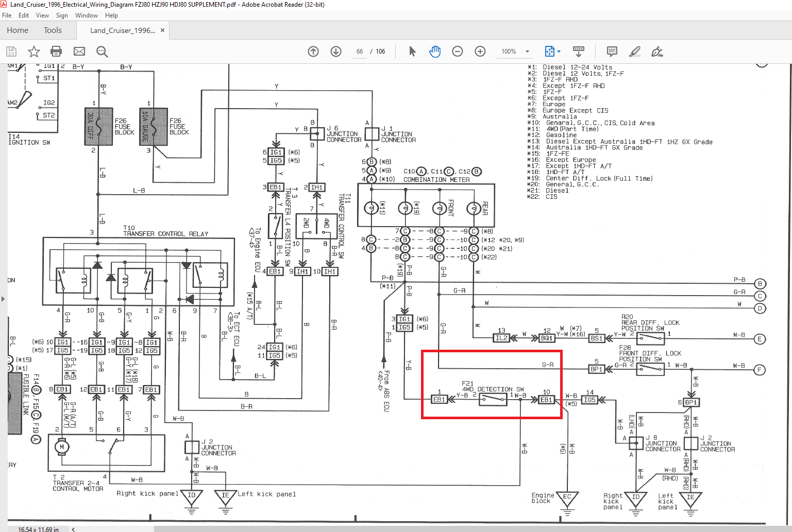Screen dimensions: 792x532
Task: Click the J6 Junction Connector label
Action: [344, 134]
